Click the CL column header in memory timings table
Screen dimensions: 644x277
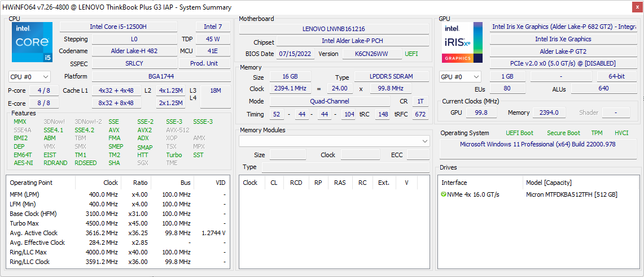point(274,183)
